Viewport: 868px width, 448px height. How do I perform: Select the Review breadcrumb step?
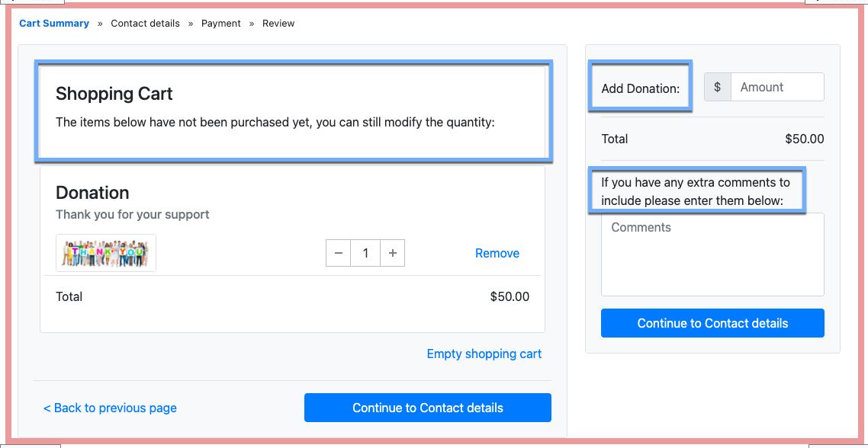(x=278, y=24)
